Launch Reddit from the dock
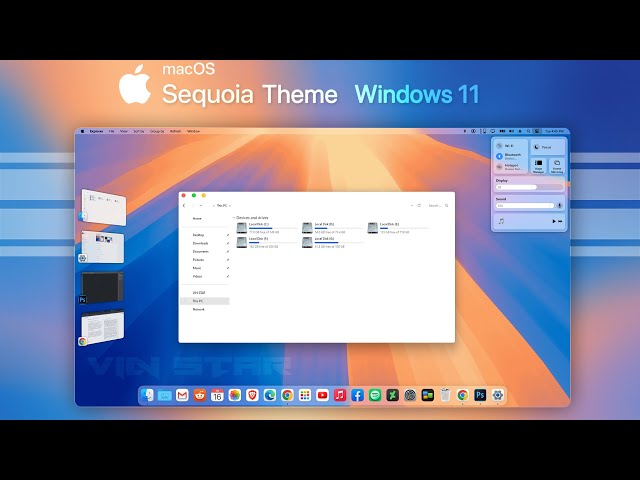640x480 pixels. 200,395
